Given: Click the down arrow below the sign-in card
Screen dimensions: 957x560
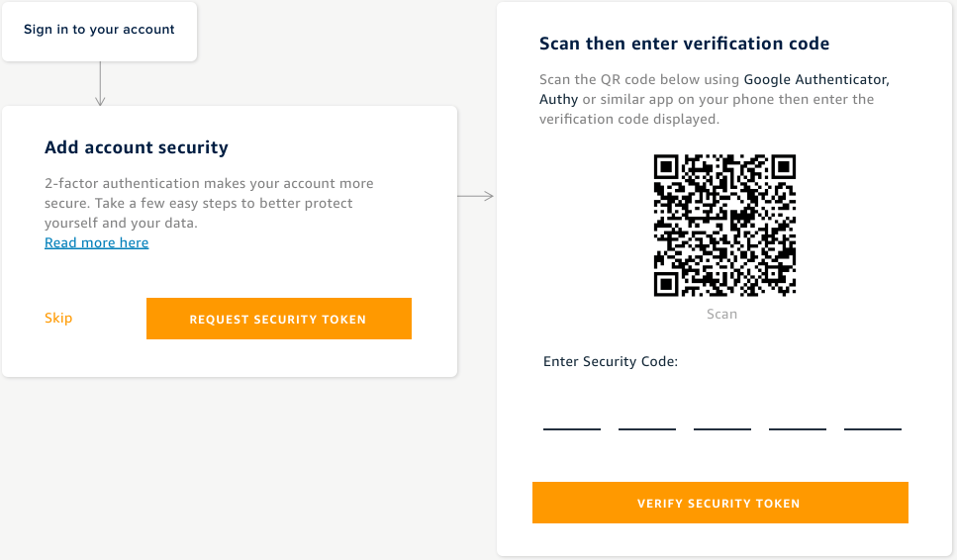Looking at the screenshot, I should [100, 83].
